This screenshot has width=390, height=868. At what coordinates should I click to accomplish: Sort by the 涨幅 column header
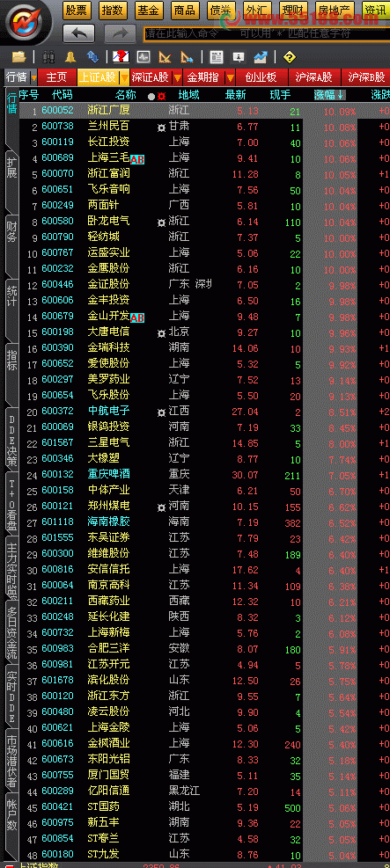(329, 95)
